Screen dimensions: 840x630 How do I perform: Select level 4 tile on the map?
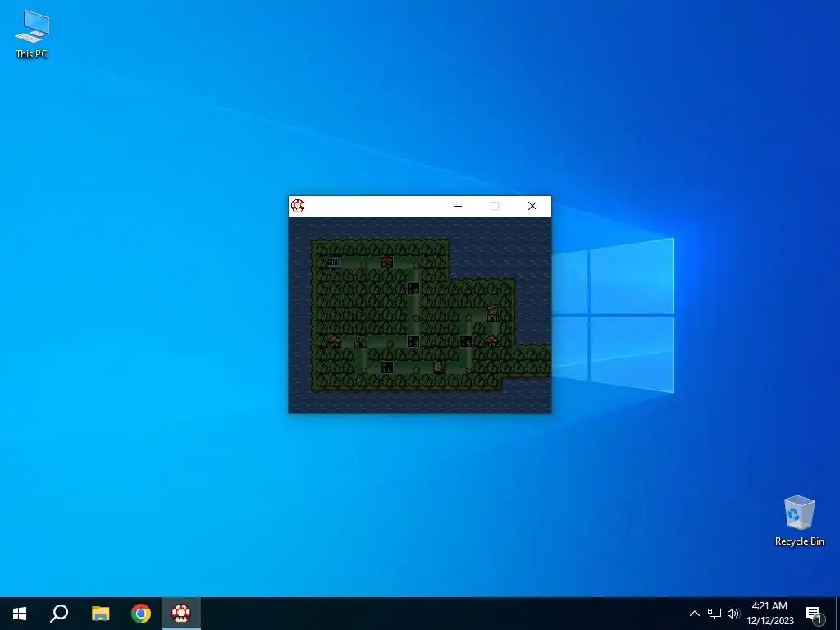387,367
